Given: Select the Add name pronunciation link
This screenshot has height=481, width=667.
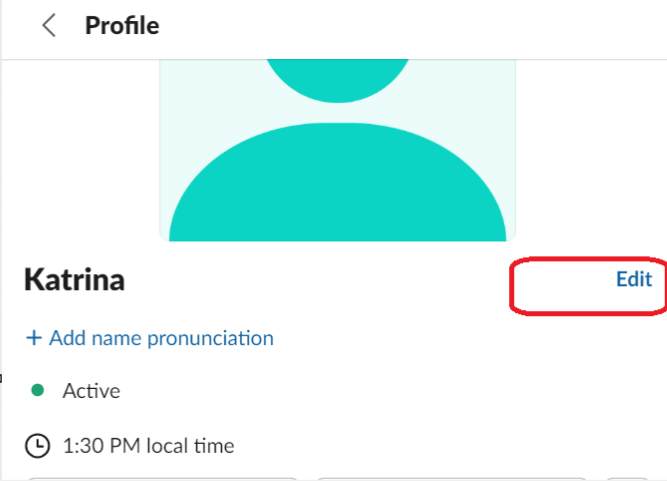Looking at the screenshot, I should tap(160, 338).
